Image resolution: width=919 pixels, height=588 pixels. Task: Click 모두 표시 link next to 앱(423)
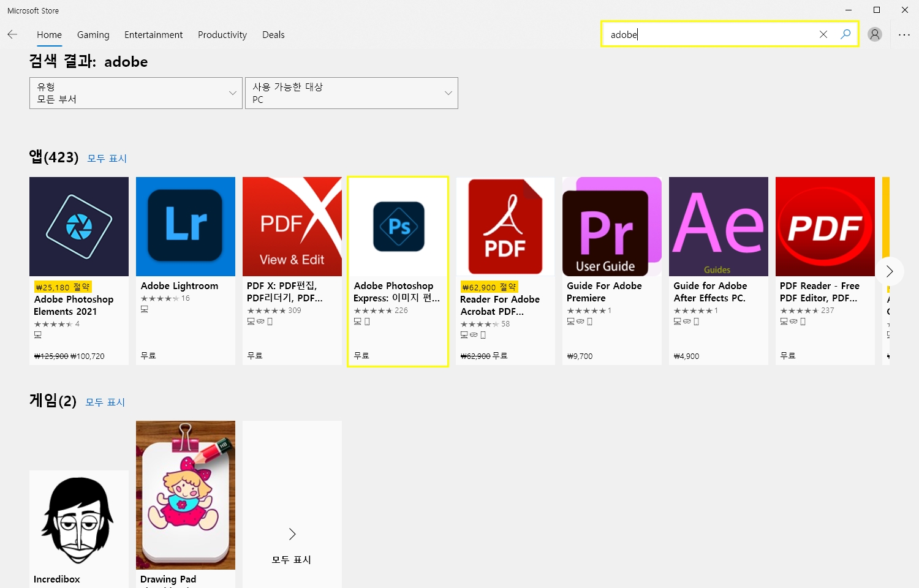[107, 159]
